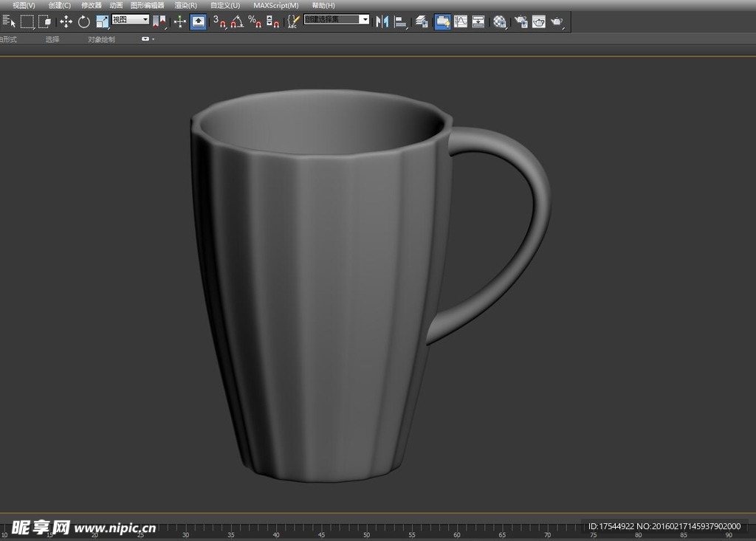Toggle Percent Snap on the toolbar
Image resolution: width=756 pixels, height=541 pixels.
pyautogui.click(x=255, y=21)
